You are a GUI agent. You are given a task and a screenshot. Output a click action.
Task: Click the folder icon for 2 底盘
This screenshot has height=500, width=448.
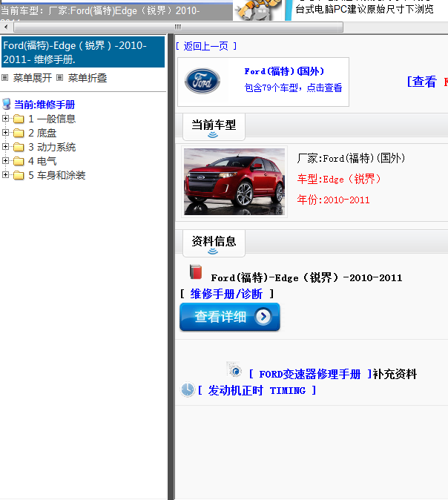click(x=19, y=133)
